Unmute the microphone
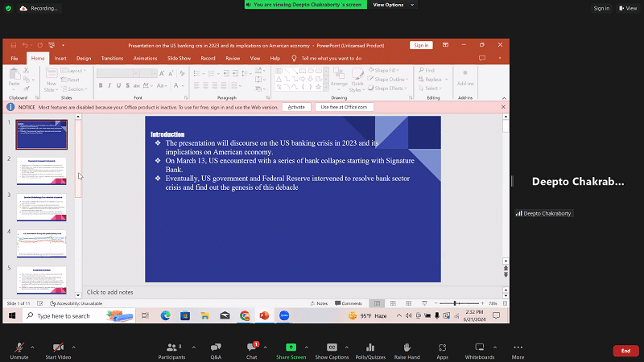The height and width of the screenshot is (362, 644). (19, 347)
